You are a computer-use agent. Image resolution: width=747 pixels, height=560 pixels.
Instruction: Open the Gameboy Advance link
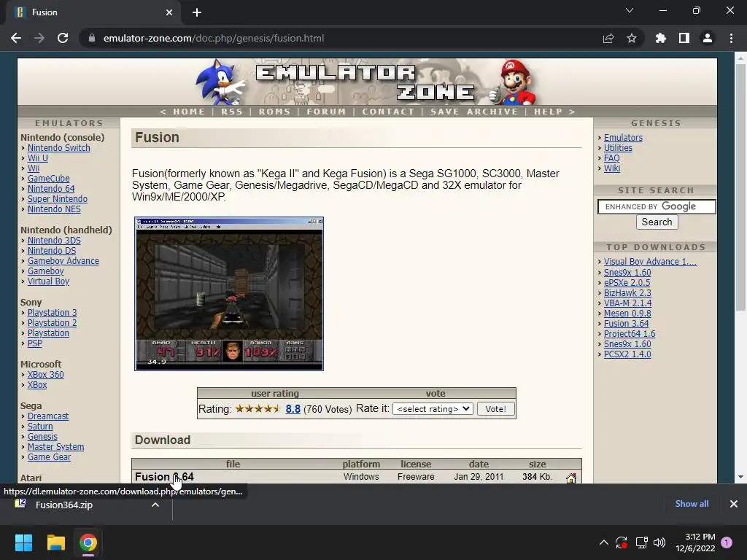[x=63, y=261]
